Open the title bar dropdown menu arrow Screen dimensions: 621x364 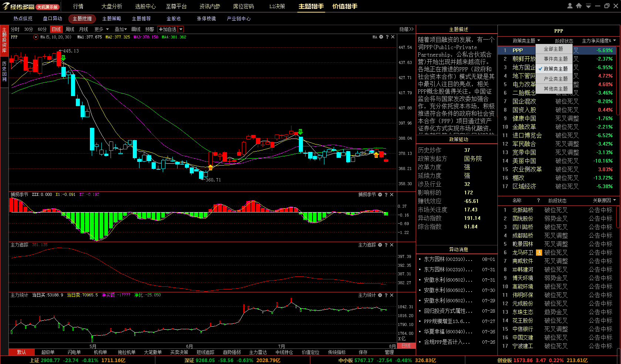588,6
